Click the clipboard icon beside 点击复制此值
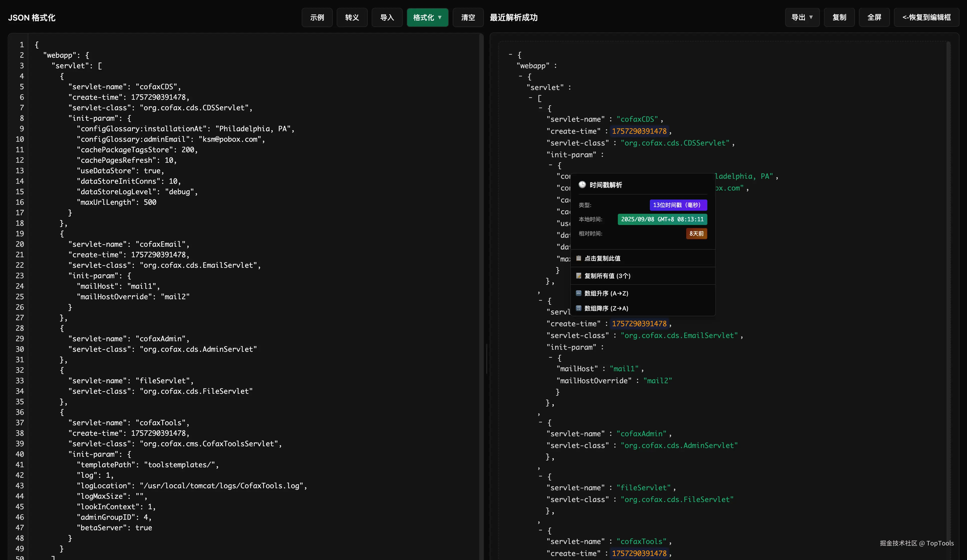 pyautogui.click(x=579, y=258)
